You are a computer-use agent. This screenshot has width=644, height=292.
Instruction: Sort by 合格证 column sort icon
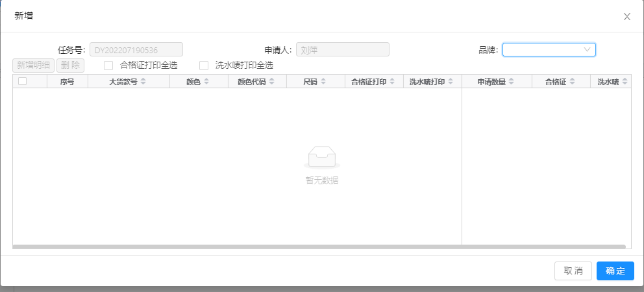pos(572,82)
